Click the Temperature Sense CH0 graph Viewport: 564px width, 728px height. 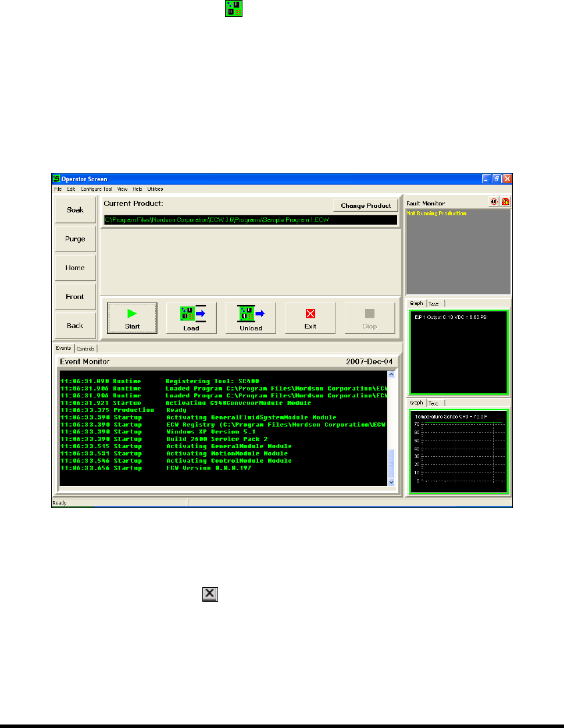pyautogui.click(x=459, y=452)
